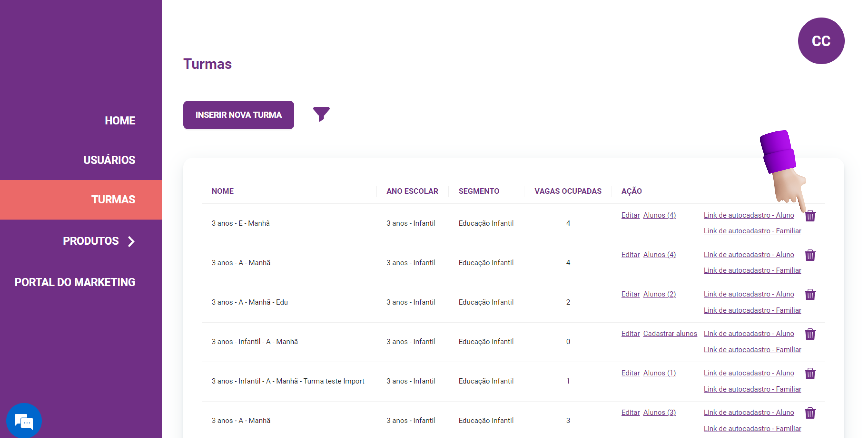Delete the '3 anos - E - Manhã' class

pyautogui.click(x=810, y=216)
